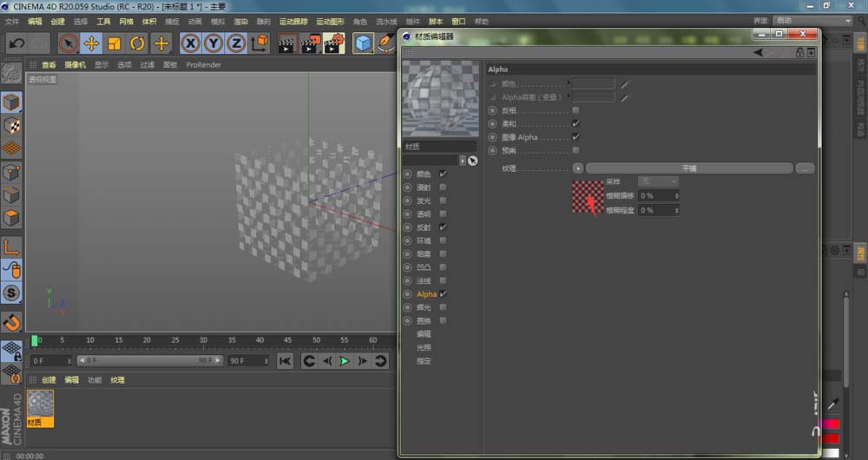868x460 pixels.
Task: Uncheck the 图像 Alpha checkbox
Action: point(575,137)
